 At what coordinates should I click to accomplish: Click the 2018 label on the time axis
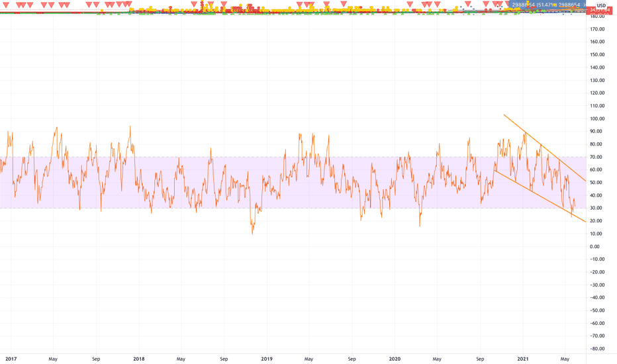(x=139, y=359)
